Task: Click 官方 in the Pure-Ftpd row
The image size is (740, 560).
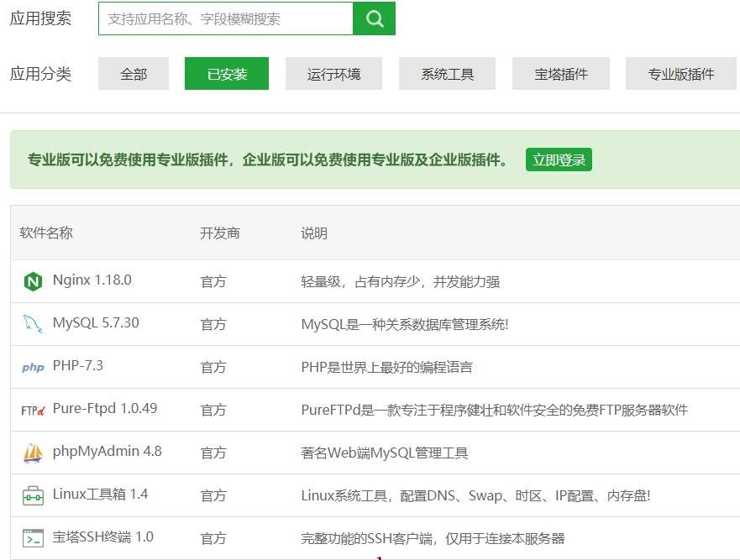Action: (x=213, y=411)
